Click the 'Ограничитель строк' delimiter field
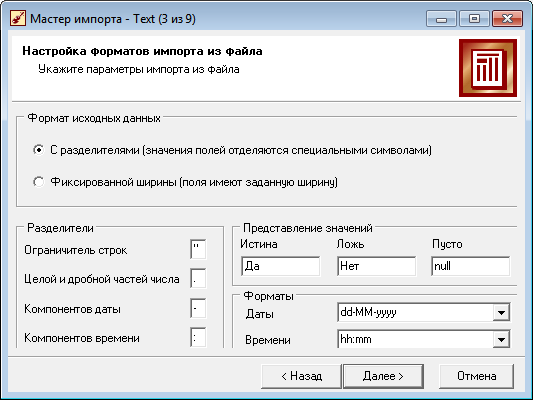 [x=198, y=249]
